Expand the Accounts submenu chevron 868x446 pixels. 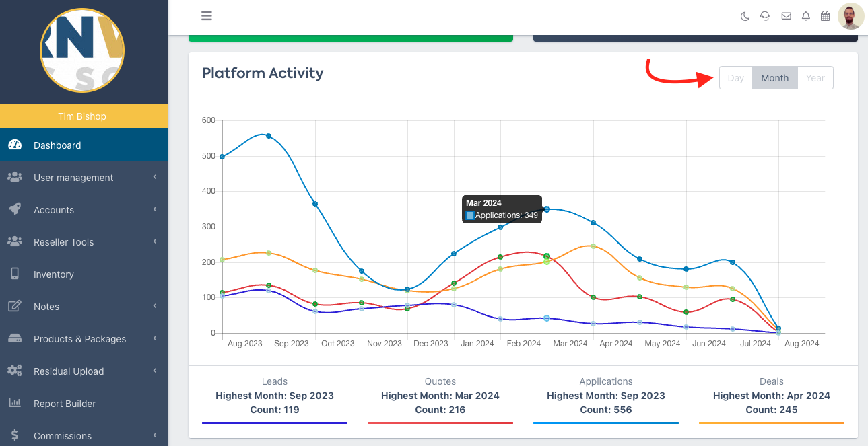pos(155,209)
